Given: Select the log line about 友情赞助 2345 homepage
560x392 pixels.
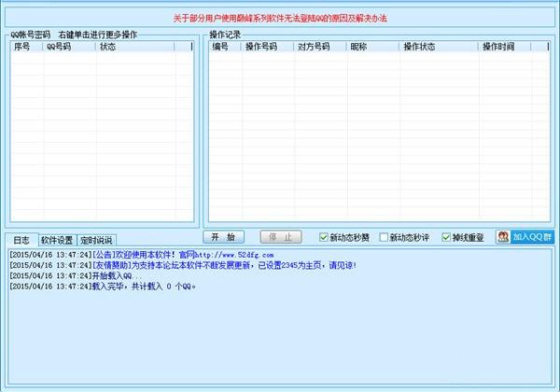Looking at the screenshot, I should pyautogui.click(x=183, y=265).
